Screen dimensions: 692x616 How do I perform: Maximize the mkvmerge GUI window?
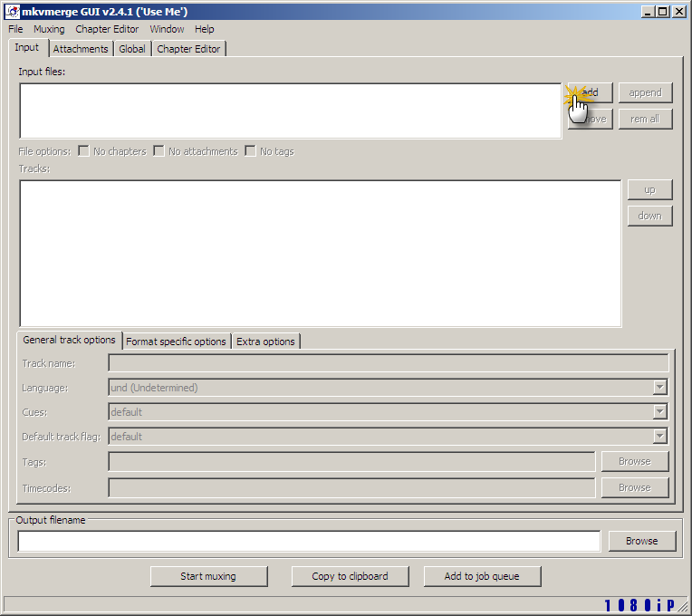[663, 12]
